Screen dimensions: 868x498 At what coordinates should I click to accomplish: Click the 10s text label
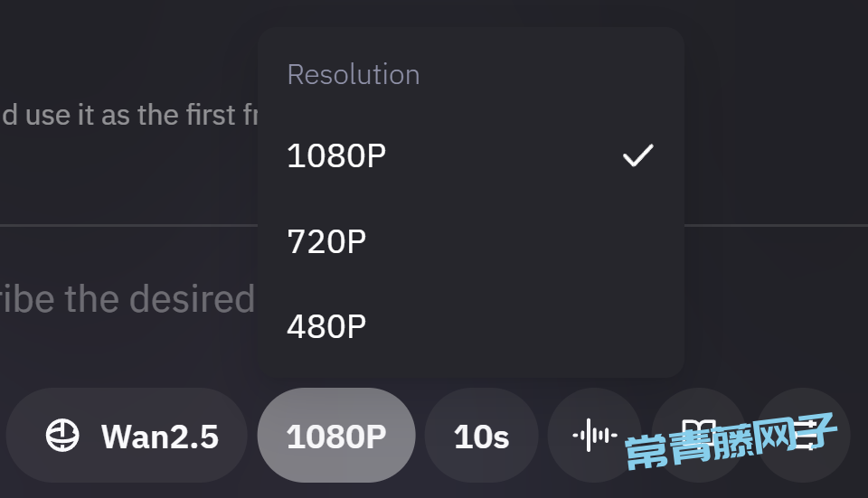[x=481, y=437]
